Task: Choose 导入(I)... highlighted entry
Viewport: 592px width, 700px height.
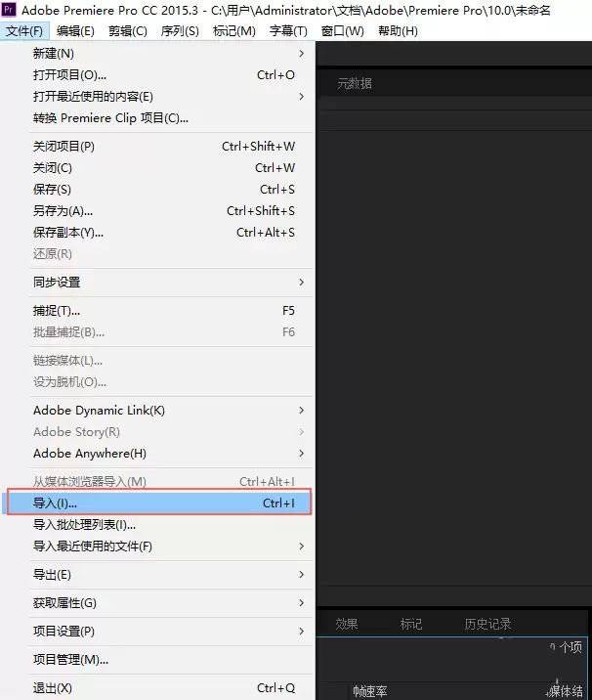Action: coord(159,503)
